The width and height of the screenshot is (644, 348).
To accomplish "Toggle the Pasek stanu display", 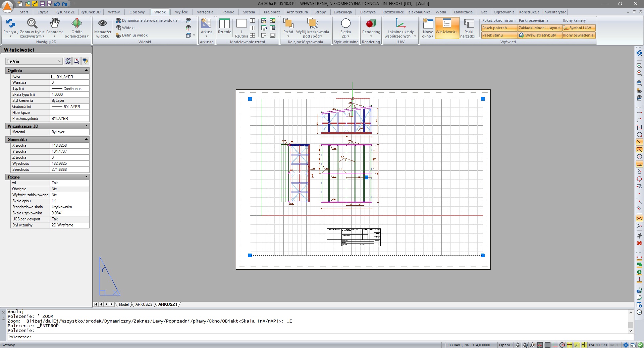I will point(499,35).
